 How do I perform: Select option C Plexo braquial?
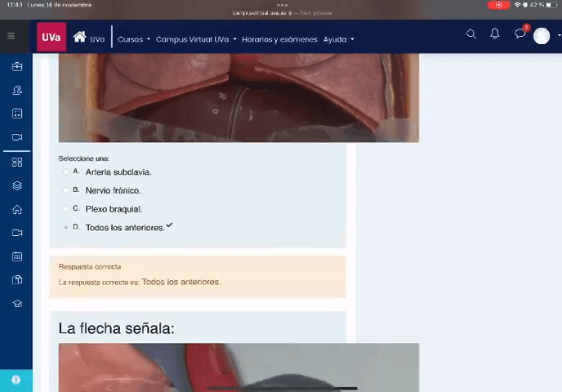[65, 209]
